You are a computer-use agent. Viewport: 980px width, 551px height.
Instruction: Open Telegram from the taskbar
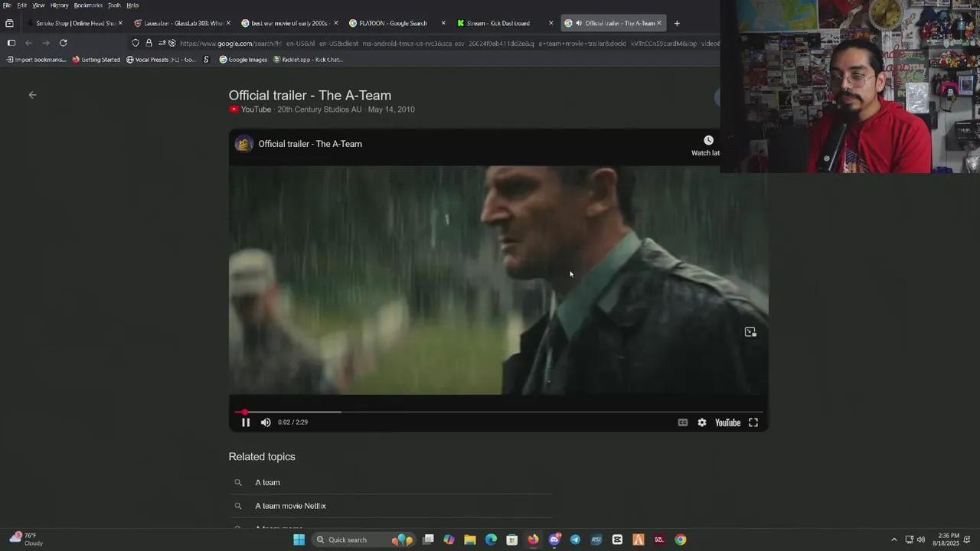[x=575, y=540]
